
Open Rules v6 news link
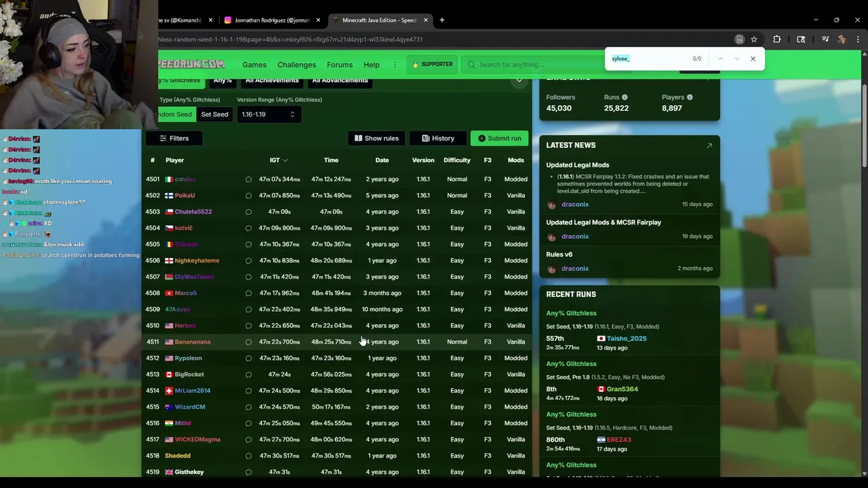[559, 255]
